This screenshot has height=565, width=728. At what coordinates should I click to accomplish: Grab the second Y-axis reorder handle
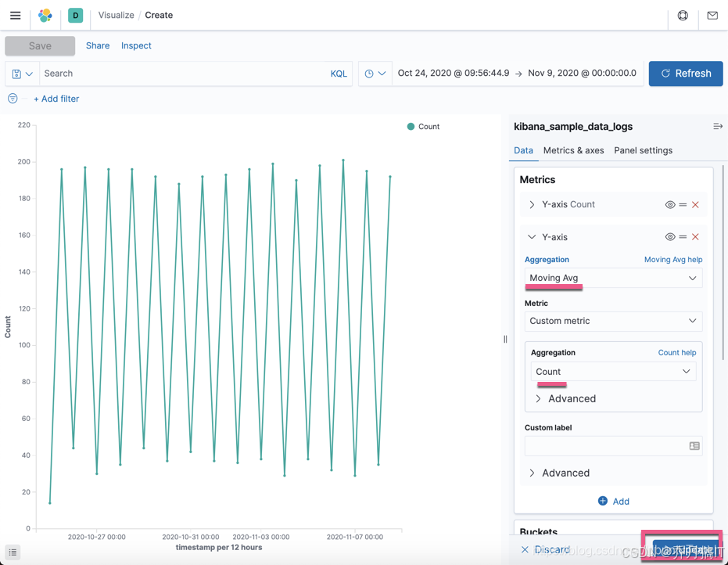click(x=683, y=237)
